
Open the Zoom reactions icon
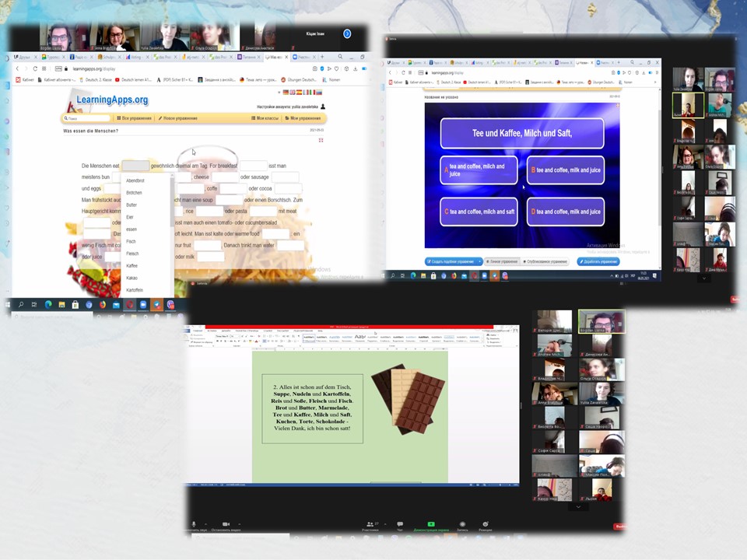[486, 525]
